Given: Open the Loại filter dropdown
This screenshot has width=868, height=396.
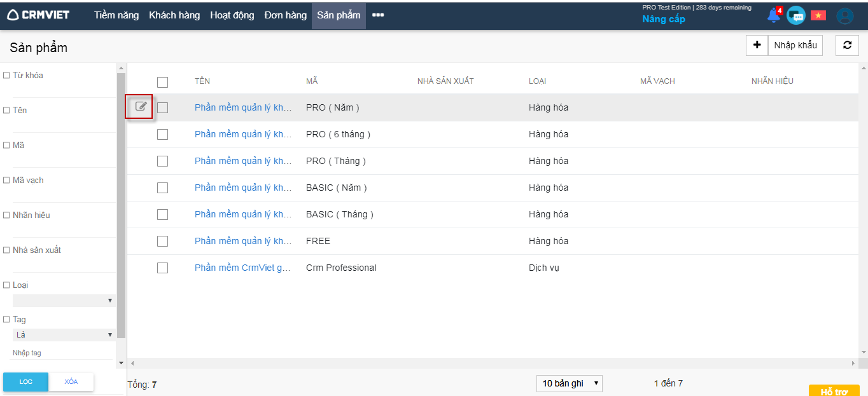Looking at the screenshot, I should coord(64,301).
